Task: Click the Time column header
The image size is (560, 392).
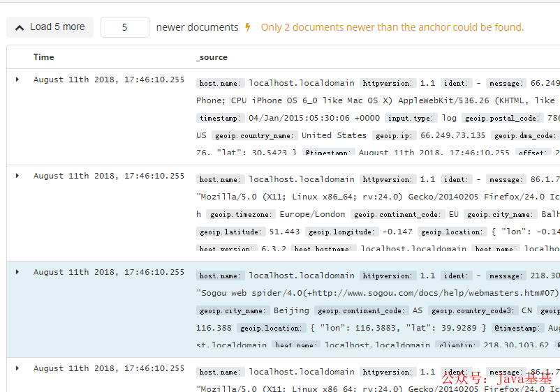Action: click(x=43, y=57)
